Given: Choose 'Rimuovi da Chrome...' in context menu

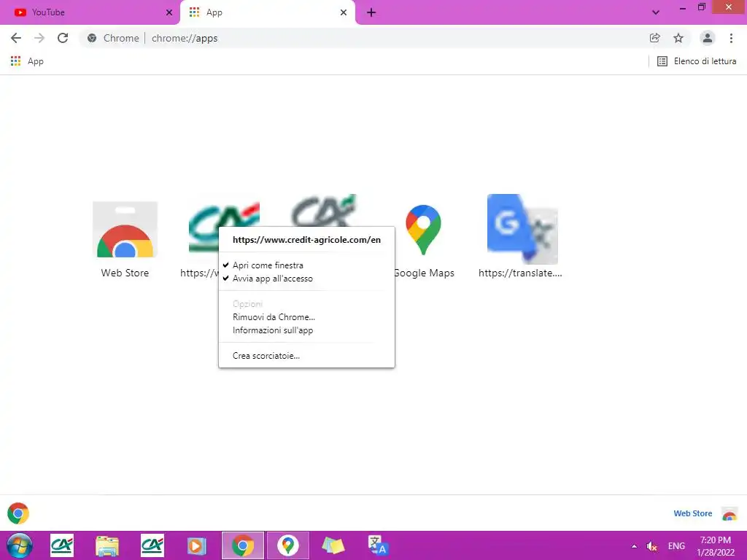Looking at the screenshot, I should pyautogui.click(x=306, y=317).
